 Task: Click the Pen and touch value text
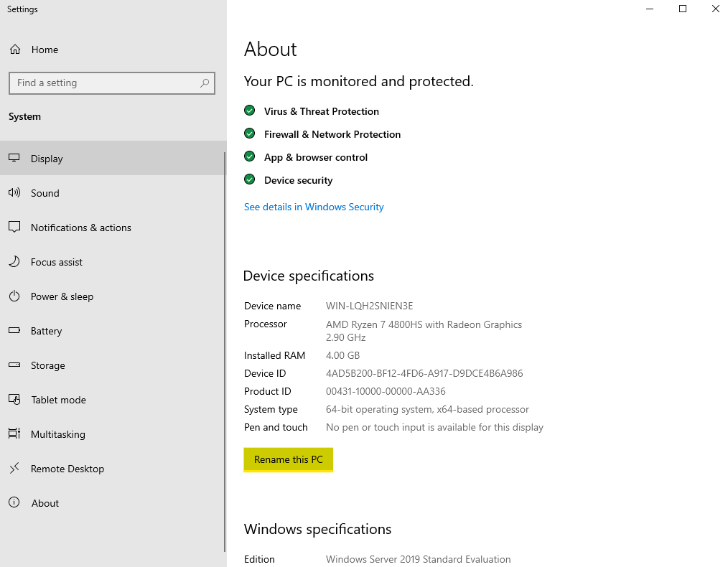pos(434,427)
